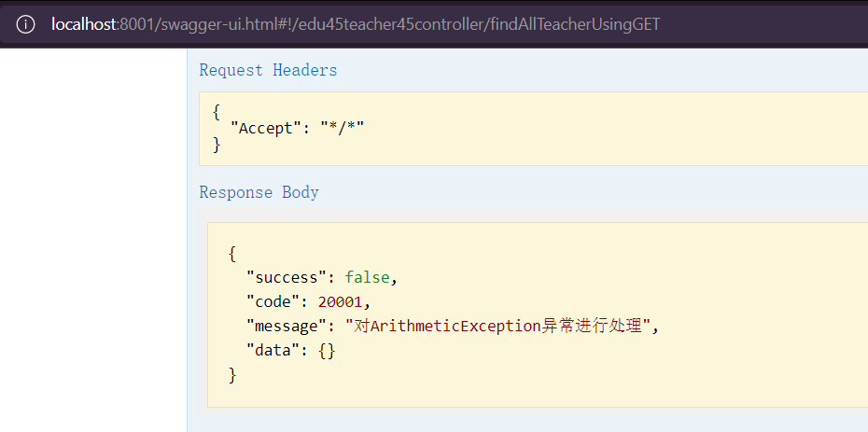Click closing brace of Response Body JSON
Screen dimensions: 868x432
tap(232, 375)
